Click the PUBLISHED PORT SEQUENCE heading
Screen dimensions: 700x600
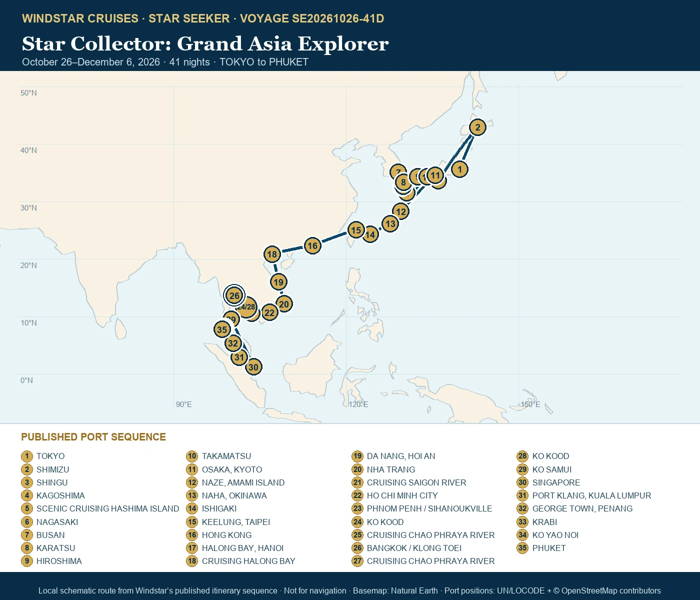(93, 437)
